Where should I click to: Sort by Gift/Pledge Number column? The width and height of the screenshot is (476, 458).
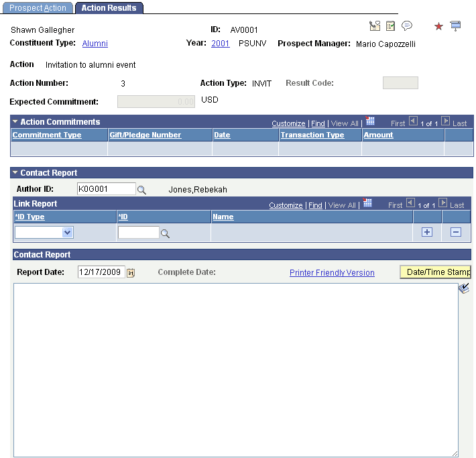point(145,135)
